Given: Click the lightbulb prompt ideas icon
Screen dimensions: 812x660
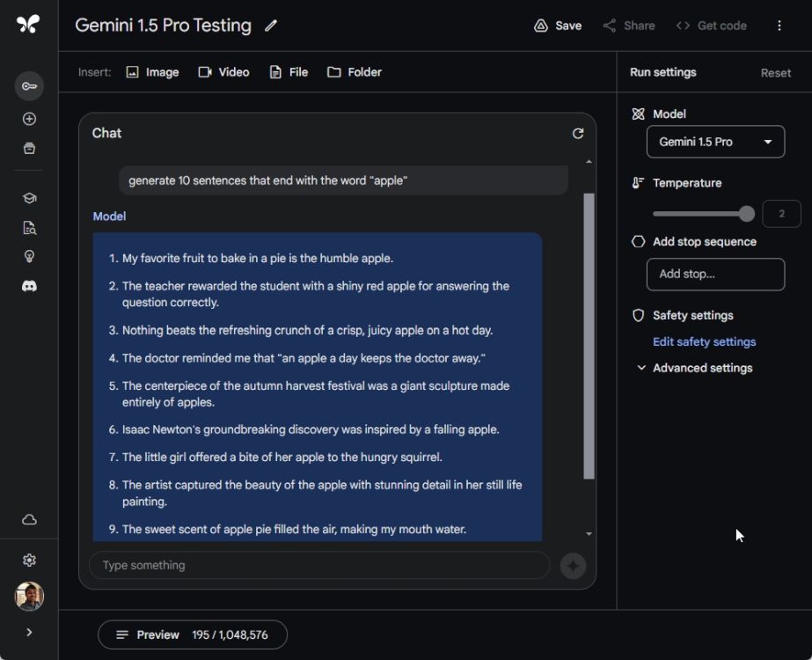Looking at the screenshot, I should point(29,255).
